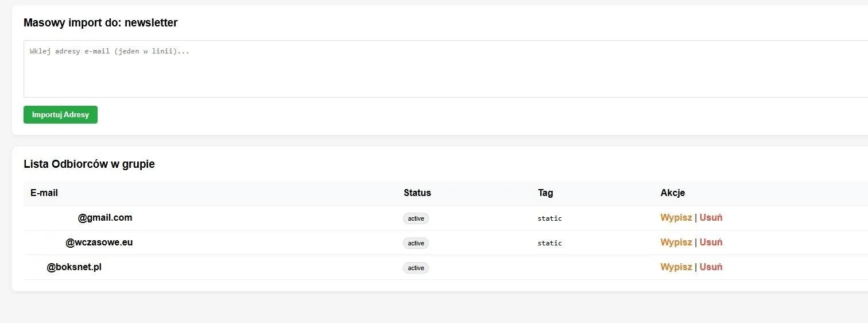Click Wypisz in the boksnet.pl row
Screen dimensions: 868x323
click(676, 267)
